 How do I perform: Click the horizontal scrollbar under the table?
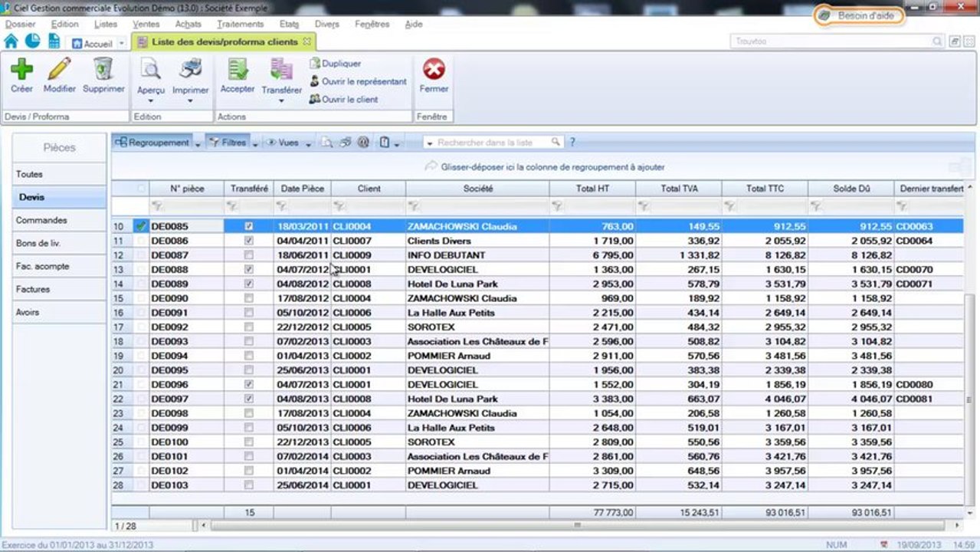pyautogui.click(x=578, y=526)
